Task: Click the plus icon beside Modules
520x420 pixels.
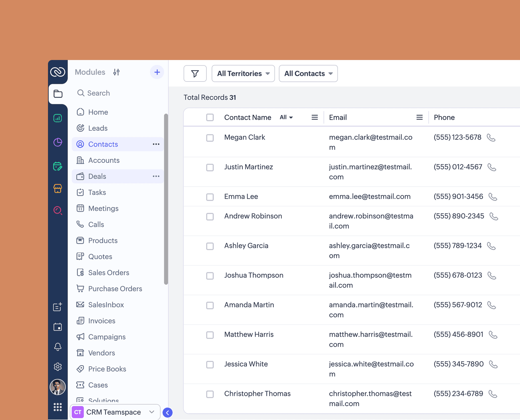Action: coord(157,72)
